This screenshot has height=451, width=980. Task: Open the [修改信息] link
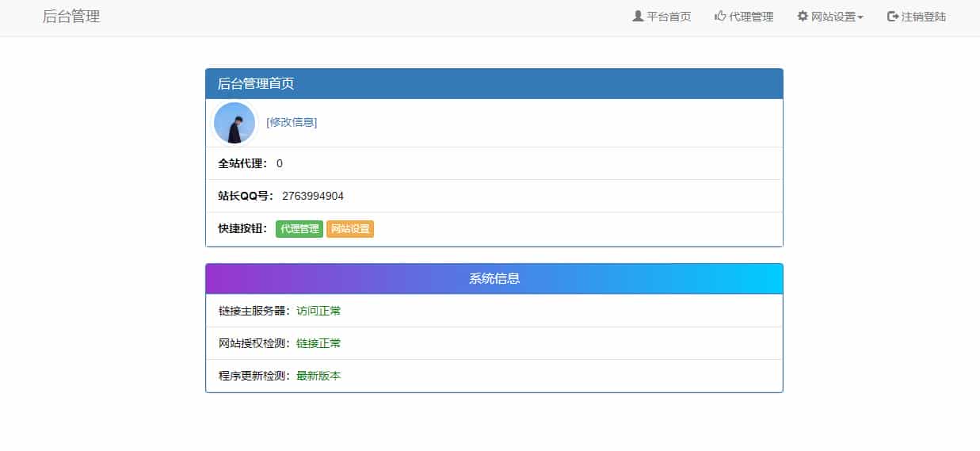[292, 122]
